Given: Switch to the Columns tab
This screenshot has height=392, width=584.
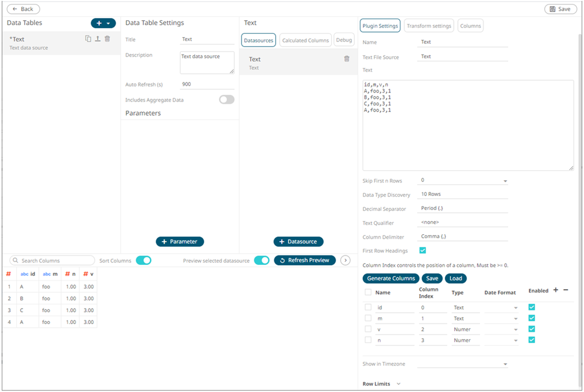Looking at the screenshot, I should coord(471,26).
